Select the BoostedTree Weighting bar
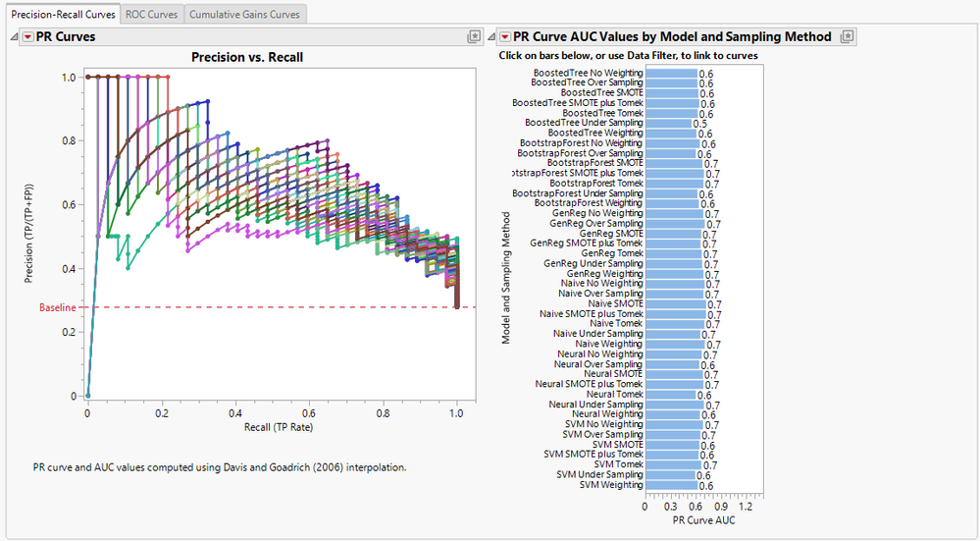 coord(671,134)
